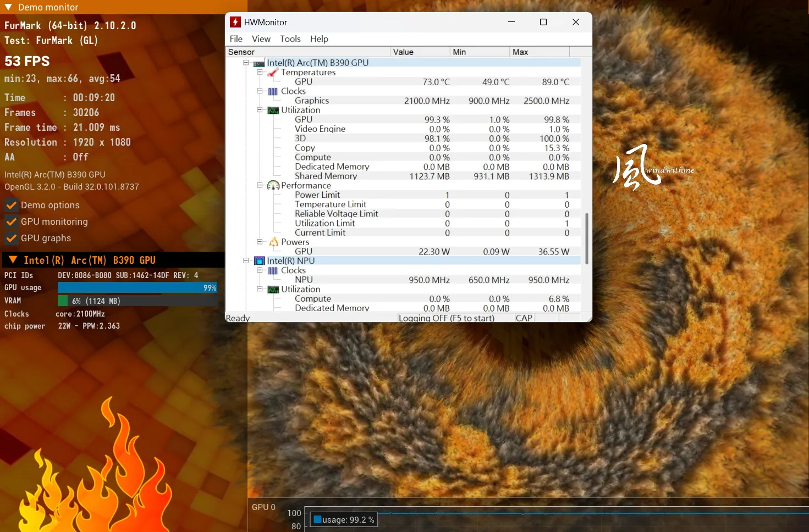Collapse the Intel NPU tree node
The height and width of the screenshot is (532, 809).
pyautogui.click(x=246, y=261)
